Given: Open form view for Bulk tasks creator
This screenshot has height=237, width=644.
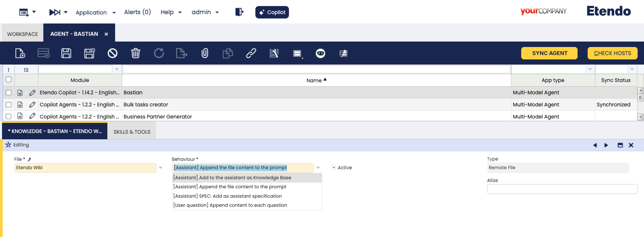Looking at the screenshot, I should coord(20,105).
